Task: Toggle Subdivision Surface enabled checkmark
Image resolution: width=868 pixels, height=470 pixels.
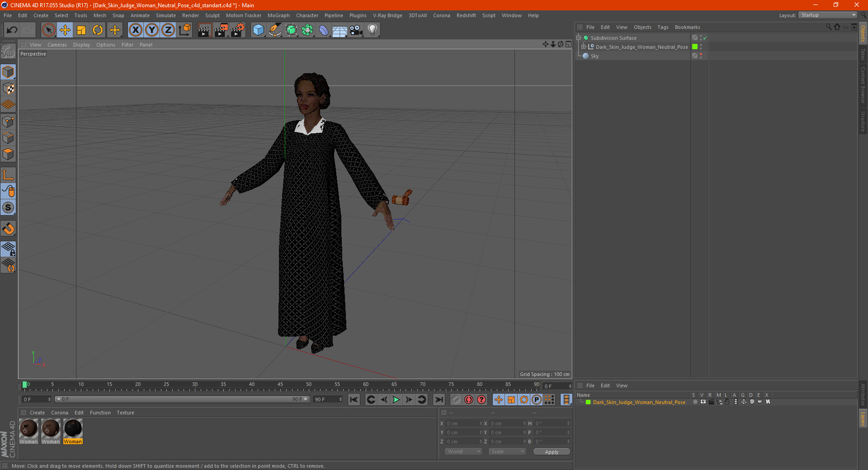Action: click(705, 38)
